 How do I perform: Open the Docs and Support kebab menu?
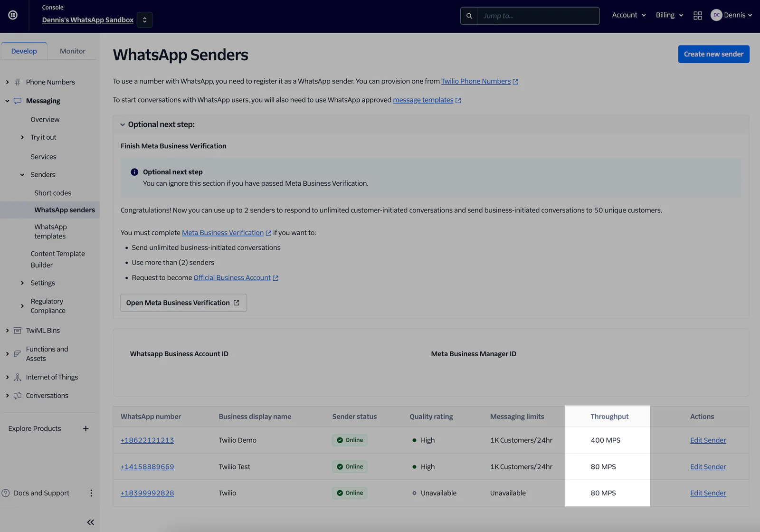pos(91,493)
